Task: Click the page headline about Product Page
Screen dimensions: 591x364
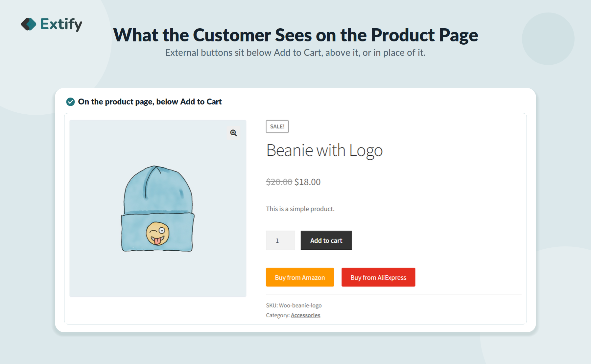Action: click(x=295, y=35)
